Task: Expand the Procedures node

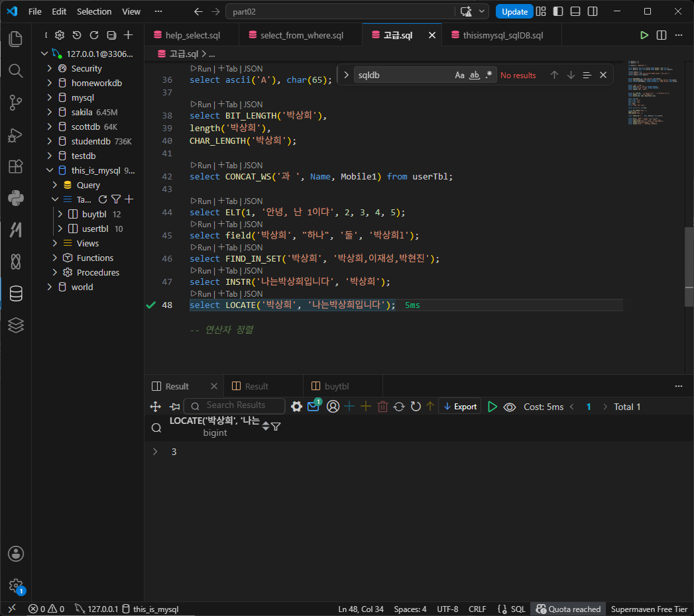Action: [55, 272]
